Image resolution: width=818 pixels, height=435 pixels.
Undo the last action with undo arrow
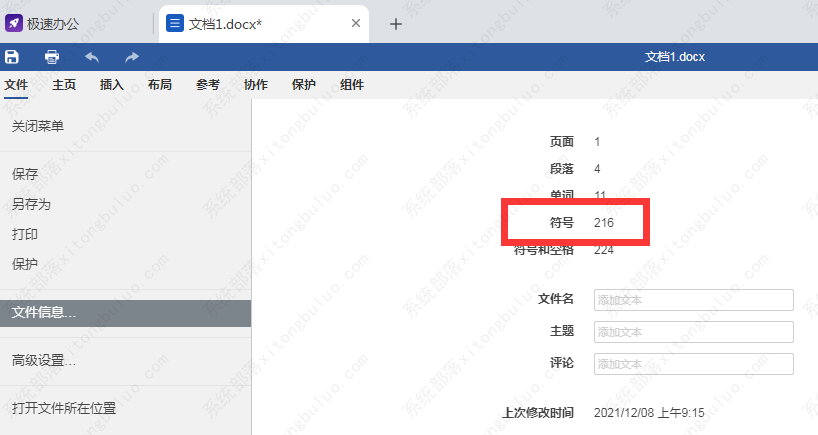(x=92, y=56)
